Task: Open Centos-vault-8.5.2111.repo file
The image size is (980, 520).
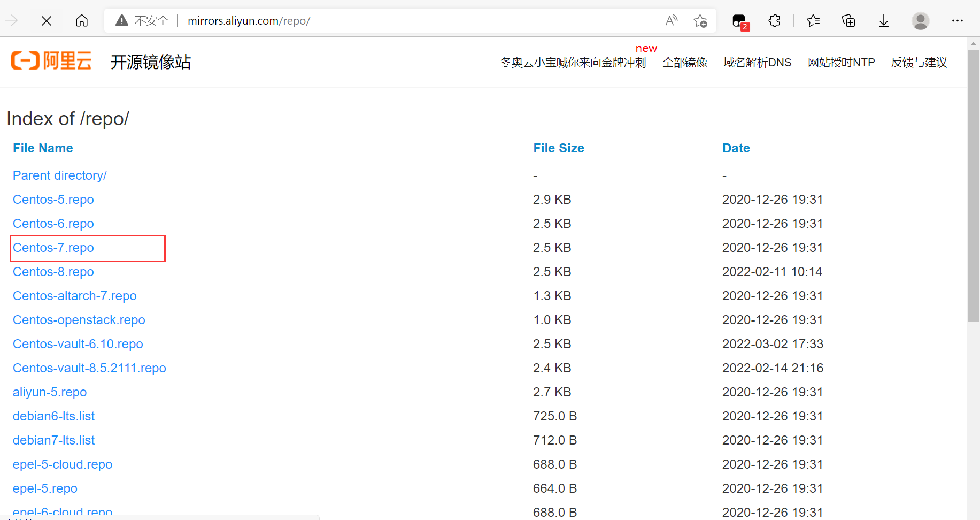Action: pos(89,368)
